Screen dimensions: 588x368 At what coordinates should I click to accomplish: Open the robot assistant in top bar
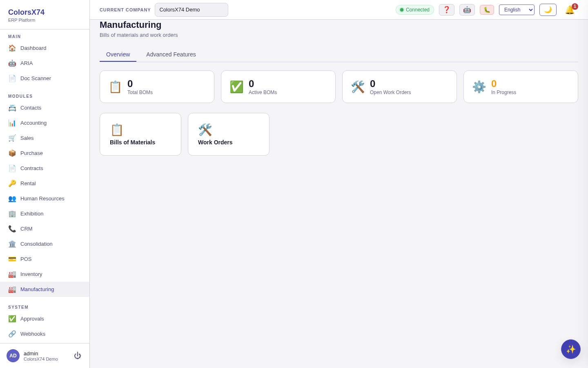[467, 10]
